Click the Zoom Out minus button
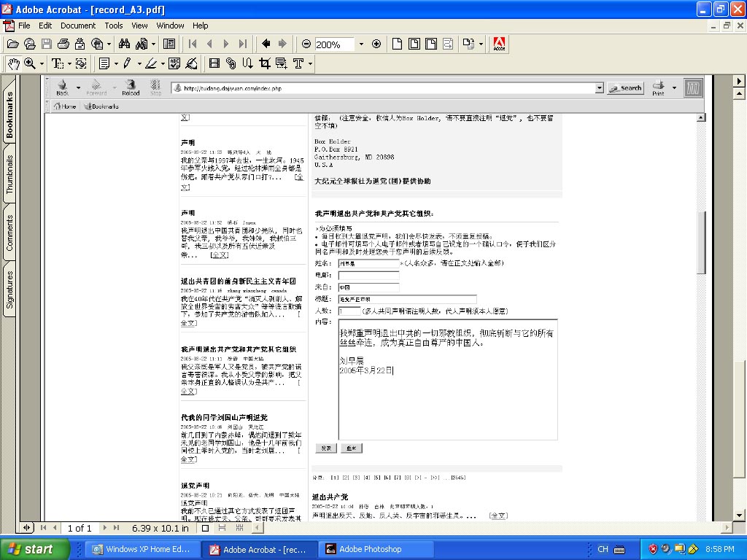The image size is (747, 560). coord(306,44)
